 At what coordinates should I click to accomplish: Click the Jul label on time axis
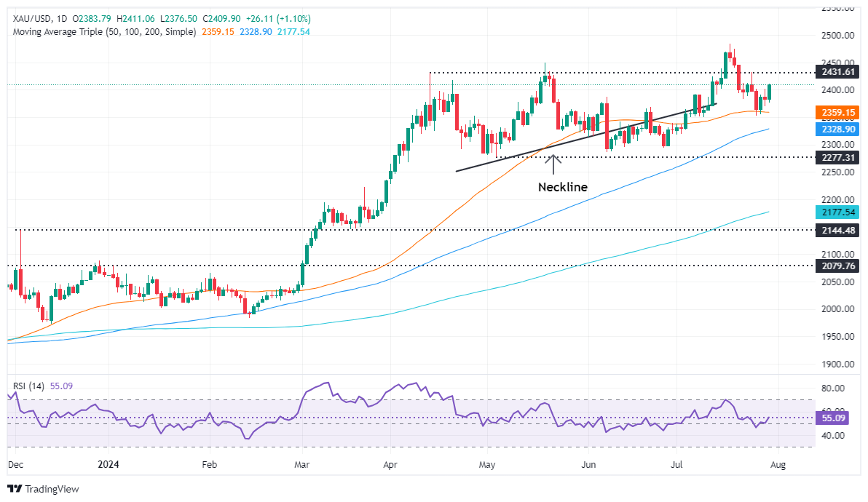(676, 464)
